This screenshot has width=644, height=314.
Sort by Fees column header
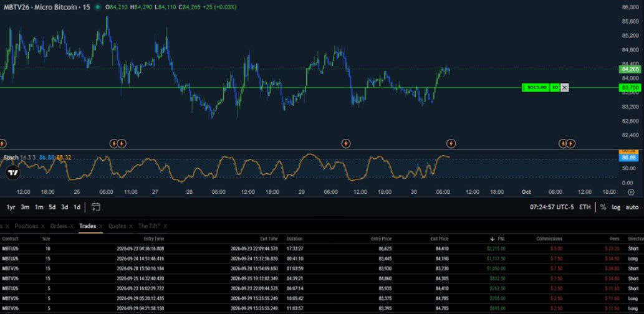[x=615, y=239]
